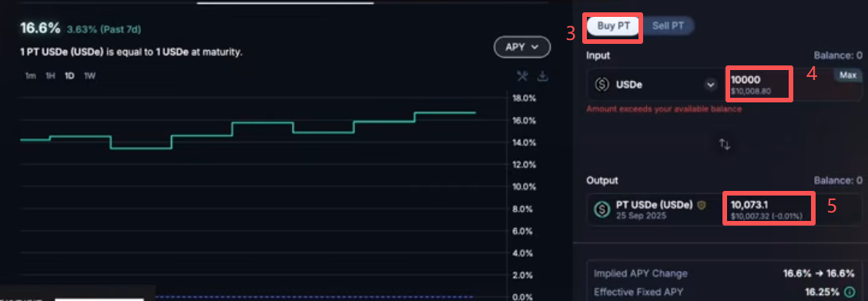Click the Output Balance: 0 text

(838, 180)
